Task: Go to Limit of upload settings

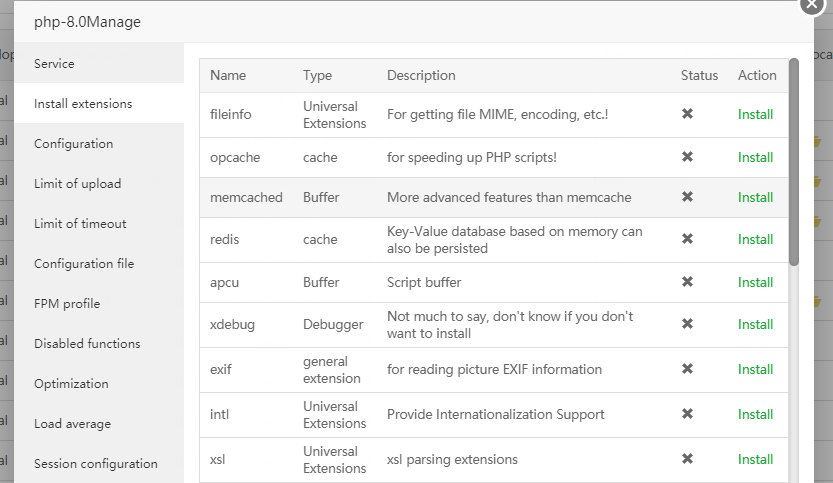Action: pyautogui.click(x=77, y=184)
